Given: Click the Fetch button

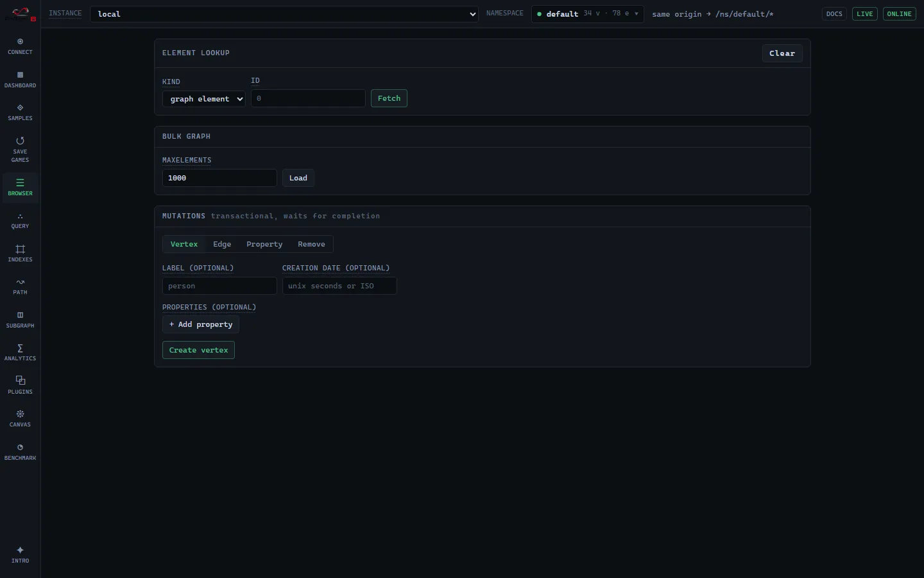Looking at the screenshot, I should (x=389, y=98).
